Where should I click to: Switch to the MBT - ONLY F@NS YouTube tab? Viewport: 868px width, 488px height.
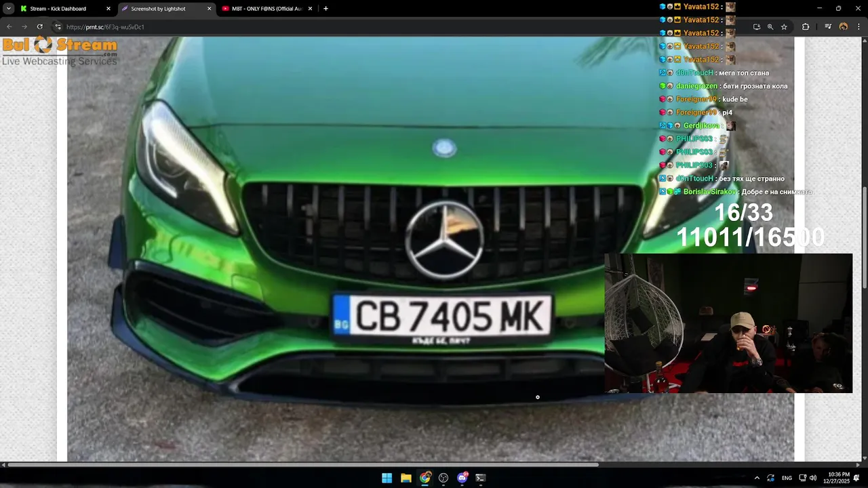coord(267,9)
